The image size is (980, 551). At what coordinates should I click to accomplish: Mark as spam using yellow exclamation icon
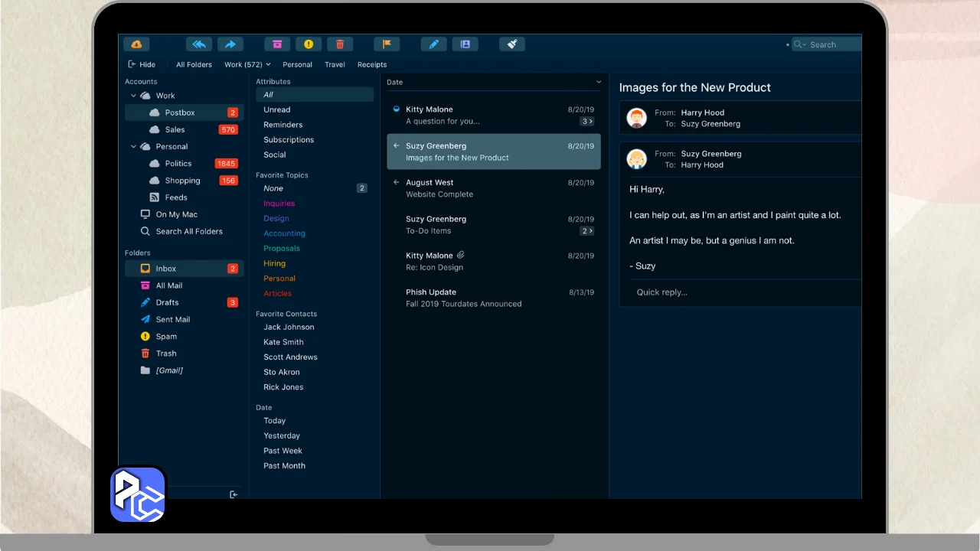click(x=309, y=44)
